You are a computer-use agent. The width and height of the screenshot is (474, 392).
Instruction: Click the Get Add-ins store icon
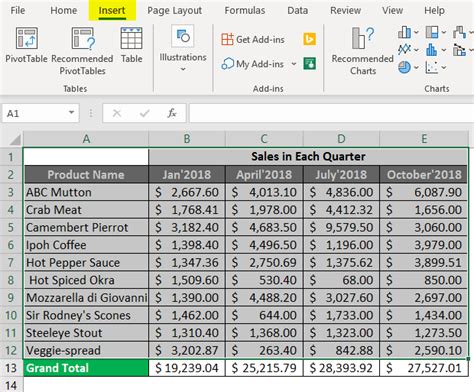227,39
